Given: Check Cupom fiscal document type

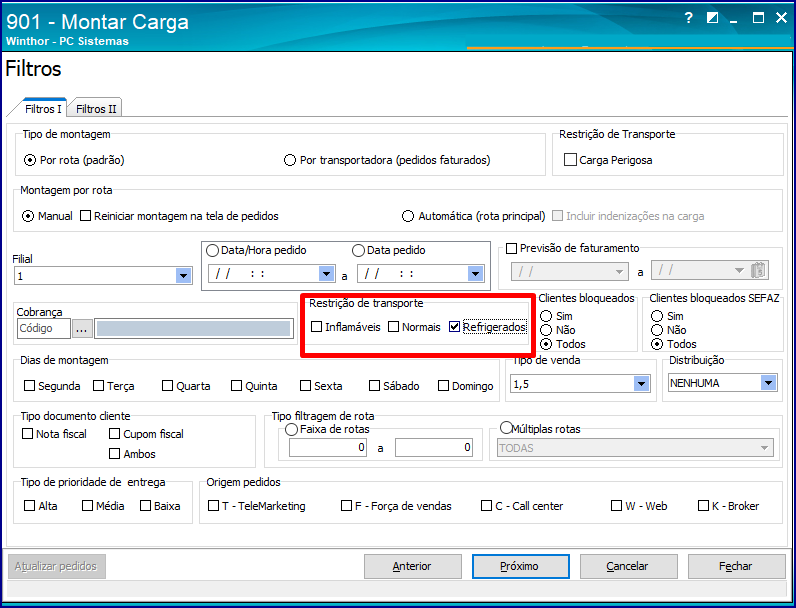Looking at the screenshot, I should click(x=115, y=434).
